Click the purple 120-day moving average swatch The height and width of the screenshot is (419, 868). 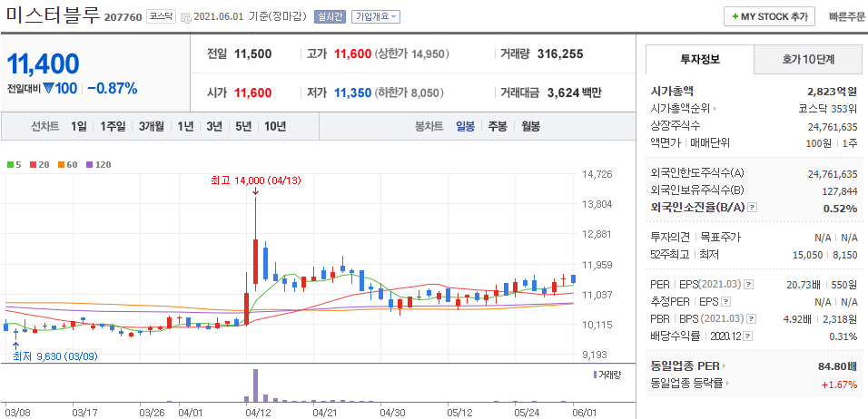(89, 165)
